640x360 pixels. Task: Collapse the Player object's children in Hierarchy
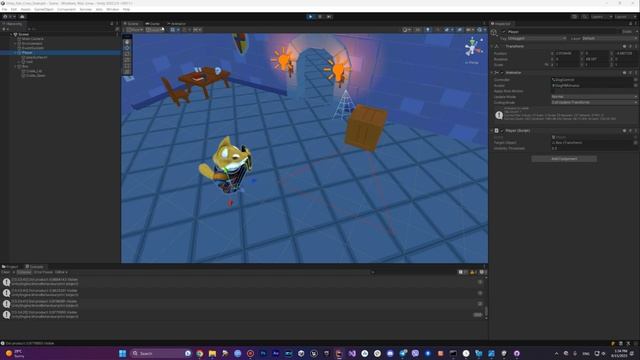click(15, 53)
